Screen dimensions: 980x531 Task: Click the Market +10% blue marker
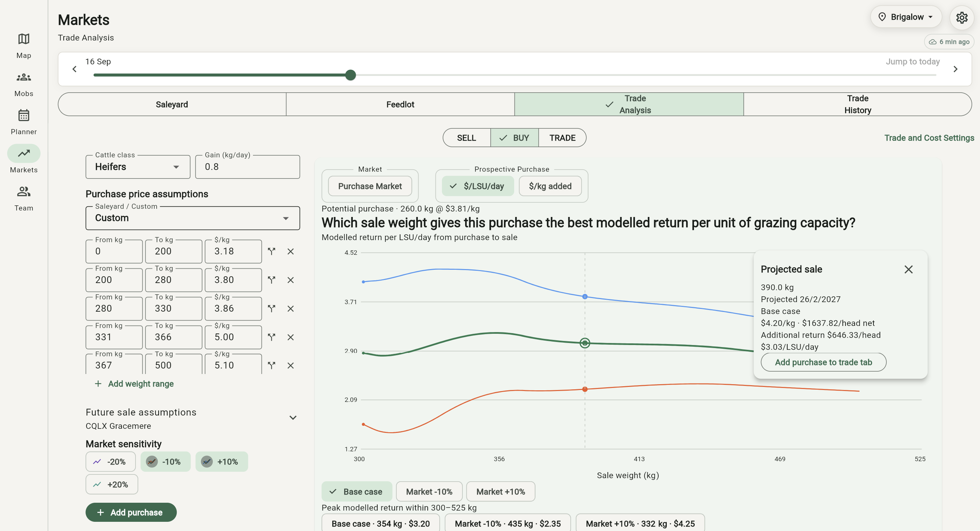click(585, 297)
